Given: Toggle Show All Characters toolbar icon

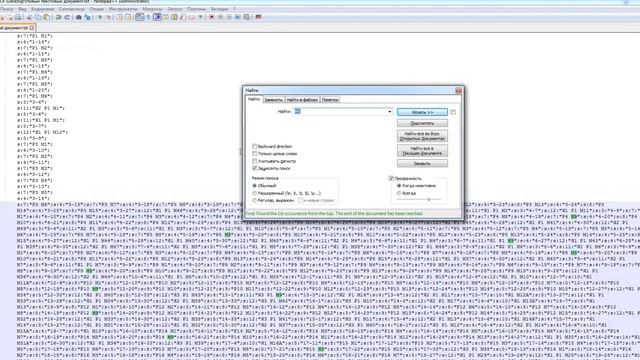Looking at the screenshot, I should 149,17.
